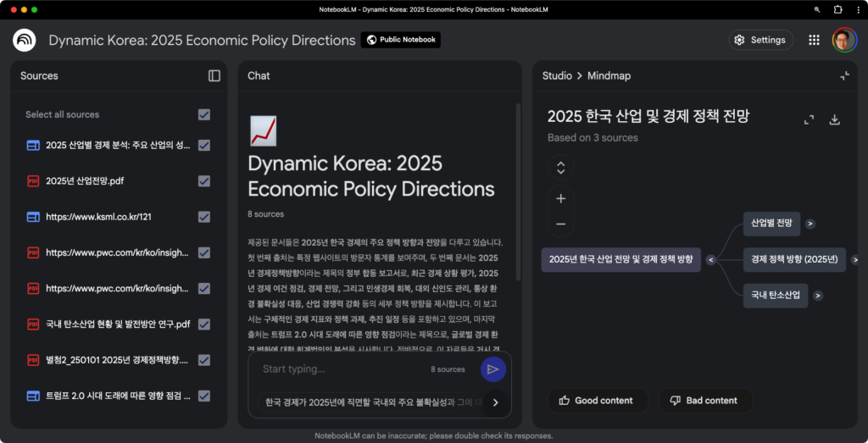Expand the 국내 탄소산업 node arrow

[818, 296]
